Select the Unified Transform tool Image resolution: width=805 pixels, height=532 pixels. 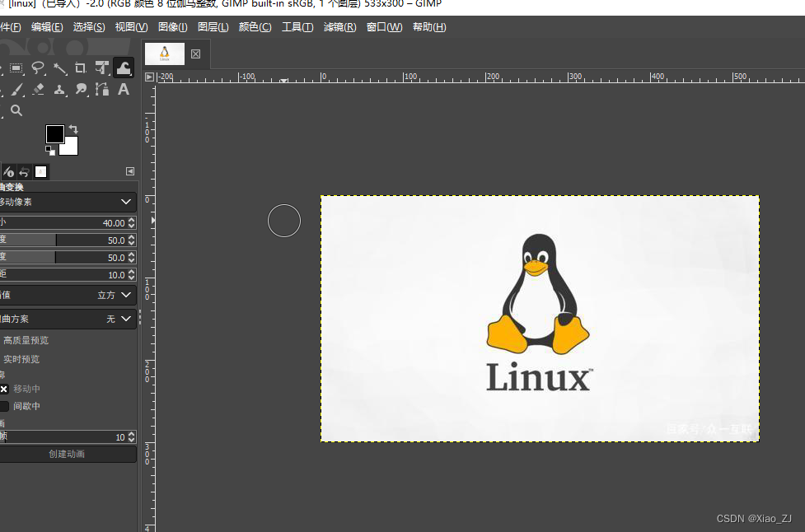click(101, 68)
